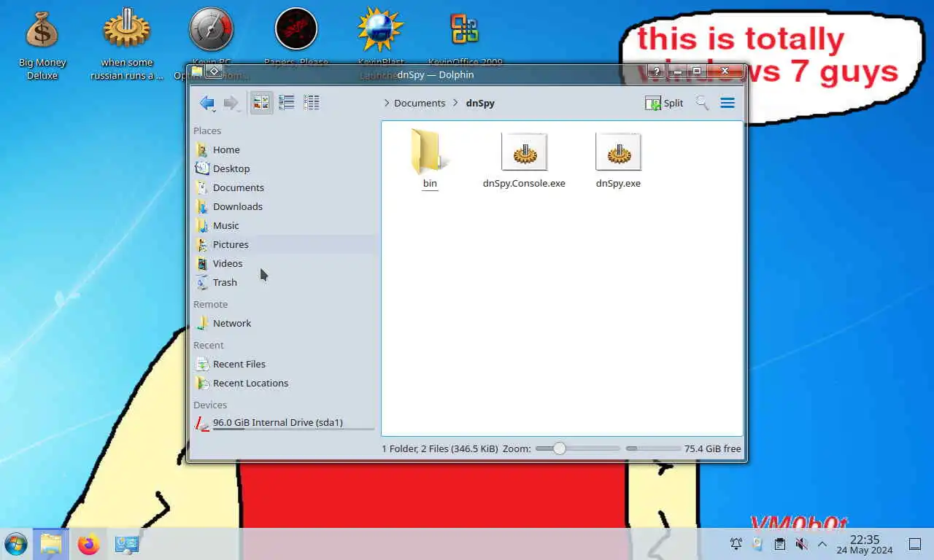Open notifications bell in system tray

tap(736, 544)
